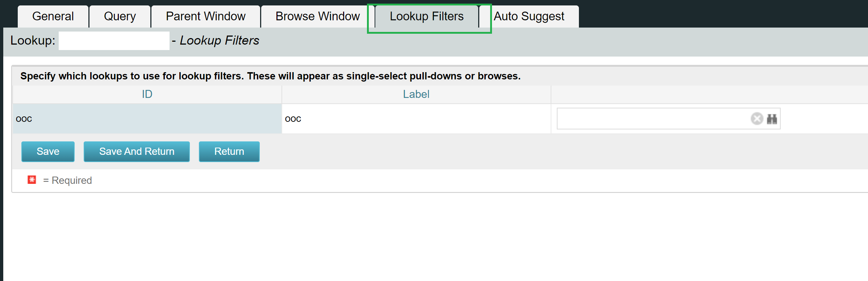Image resolution: width=868 pixels, height=281 pixels.
Task: Go to the Parent Window tab
Action: 205,16
